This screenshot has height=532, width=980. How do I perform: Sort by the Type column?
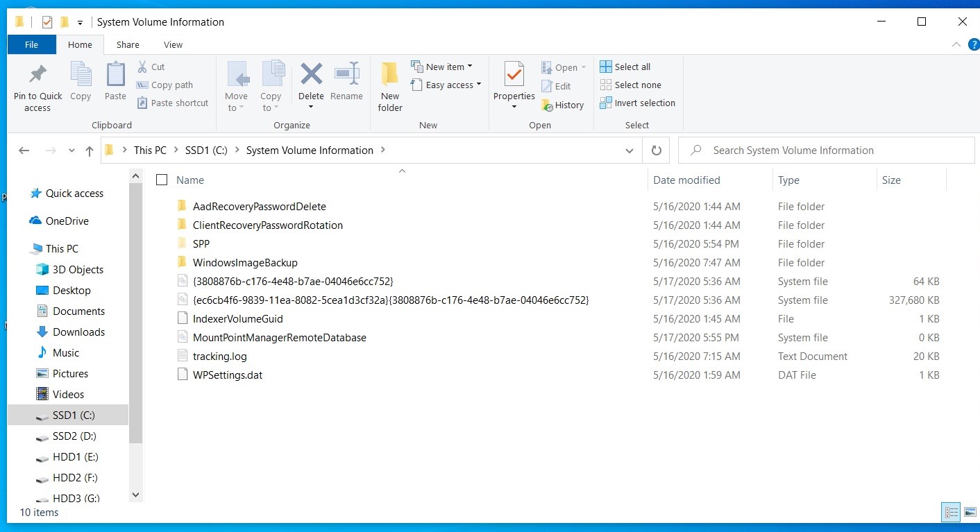point(788,180)
